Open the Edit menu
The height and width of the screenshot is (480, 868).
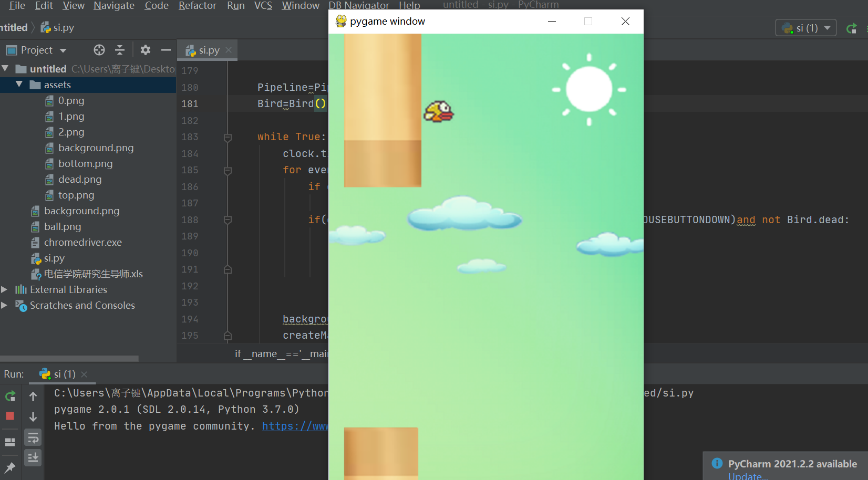pos(44,5)
